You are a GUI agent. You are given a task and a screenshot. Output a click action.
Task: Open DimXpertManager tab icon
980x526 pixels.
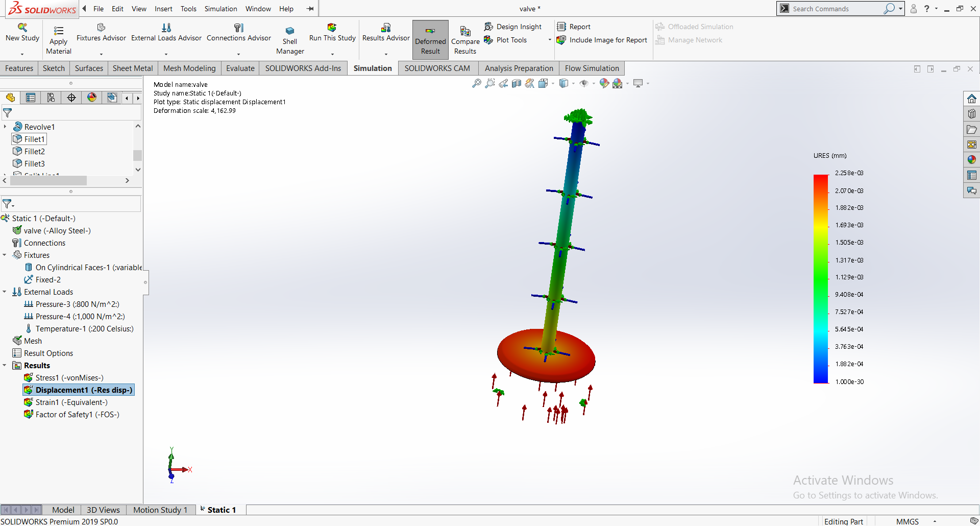point(71,98)
